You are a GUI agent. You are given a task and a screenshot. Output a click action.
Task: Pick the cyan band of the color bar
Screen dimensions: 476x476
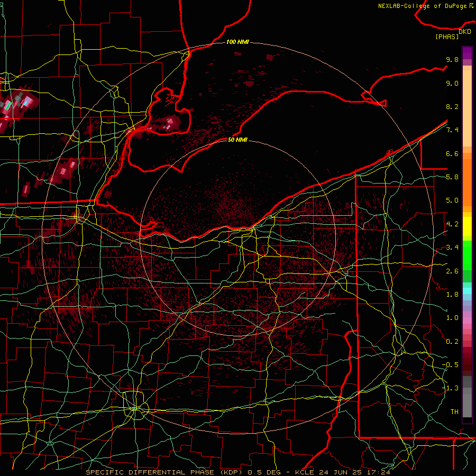click(467, 291)
